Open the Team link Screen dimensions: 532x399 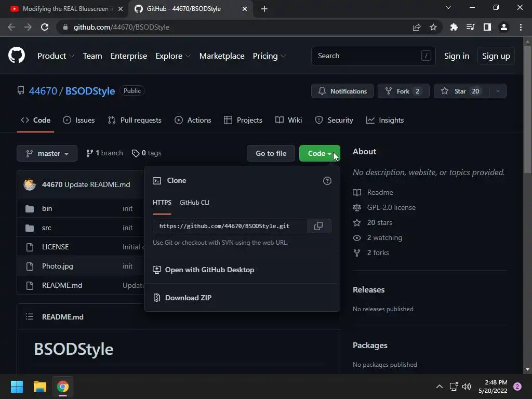92,56
